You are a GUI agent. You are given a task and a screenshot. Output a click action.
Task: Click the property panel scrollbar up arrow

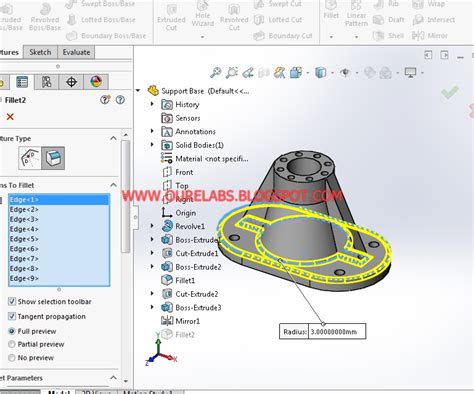pos(126,135)
